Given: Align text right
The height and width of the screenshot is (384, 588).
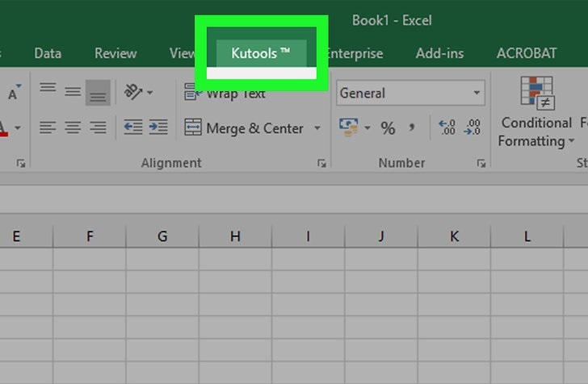Looking at the screenshot, I should pyautogui.click(x=98, y=127).
